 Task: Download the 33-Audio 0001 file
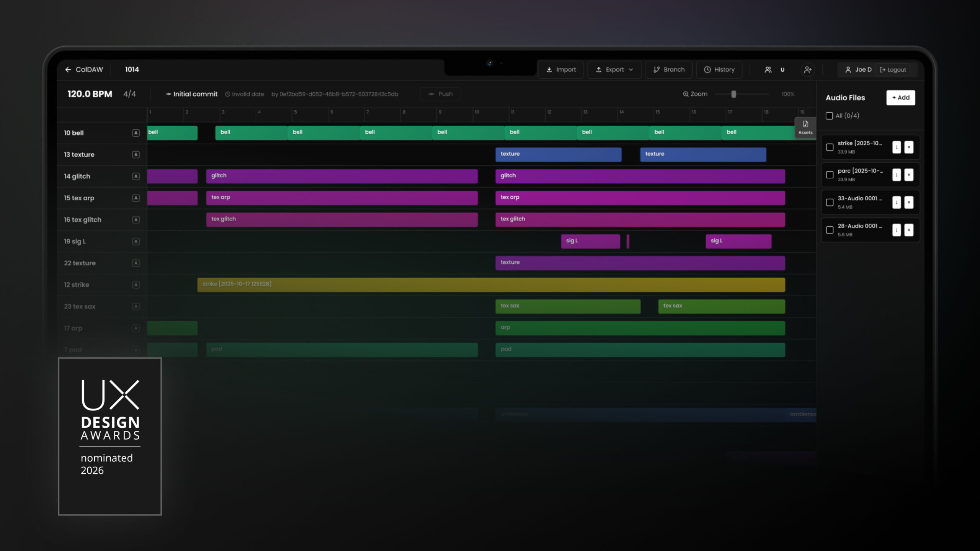[897, 203]
